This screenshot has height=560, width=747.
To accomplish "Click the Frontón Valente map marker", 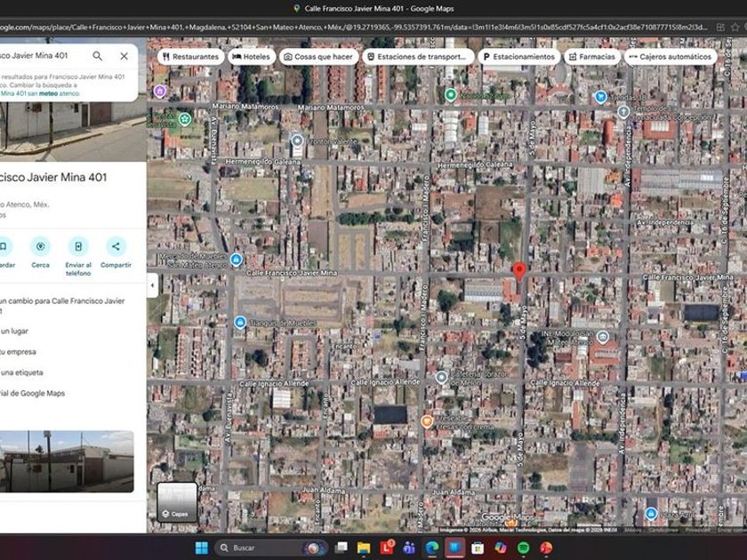I will click(297, 140).
